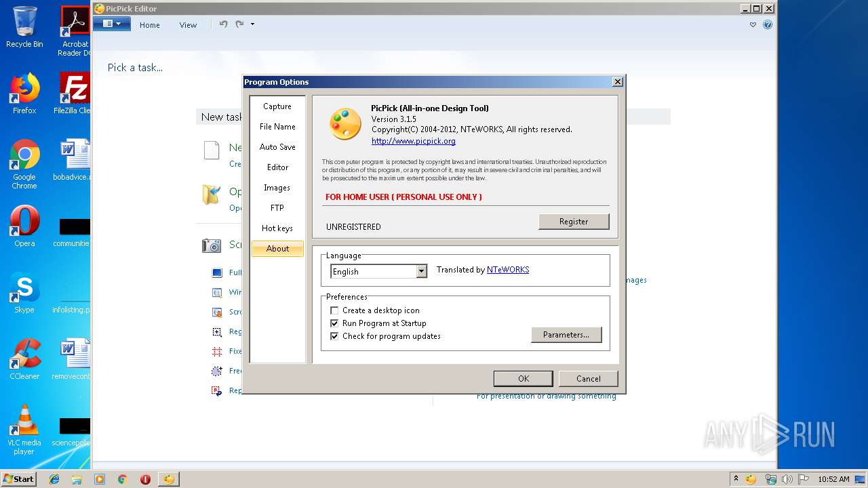Open the blue Help icon in PicPick Editor

(x=768, y=24)
